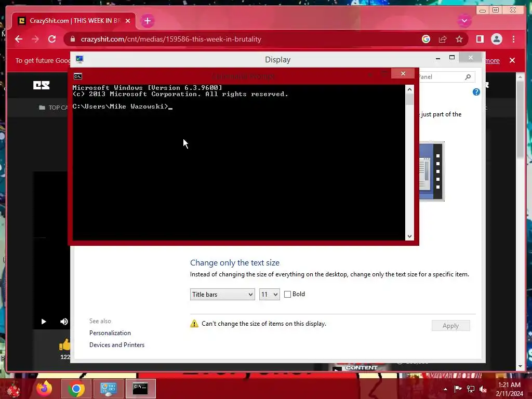532x399 pixels.
Task: Open Chrome tab search dropdown
Action: point(464,21)
